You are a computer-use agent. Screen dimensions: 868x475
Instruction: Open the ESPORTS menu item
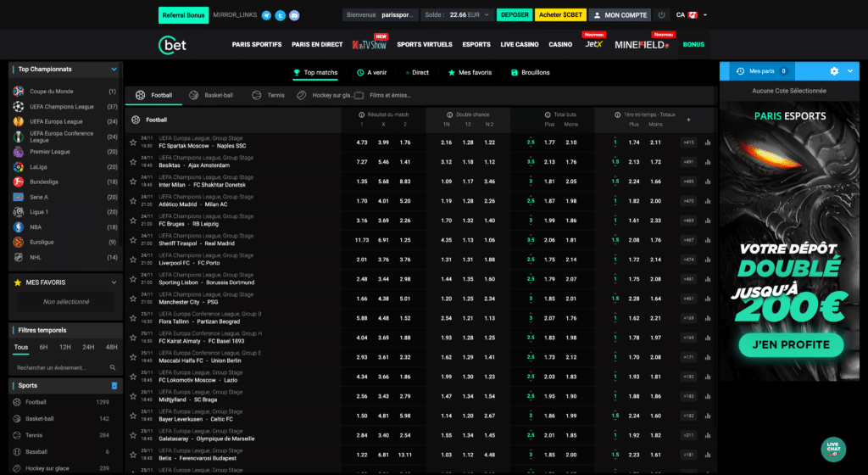pyautogui.click(x=476, y=45)
